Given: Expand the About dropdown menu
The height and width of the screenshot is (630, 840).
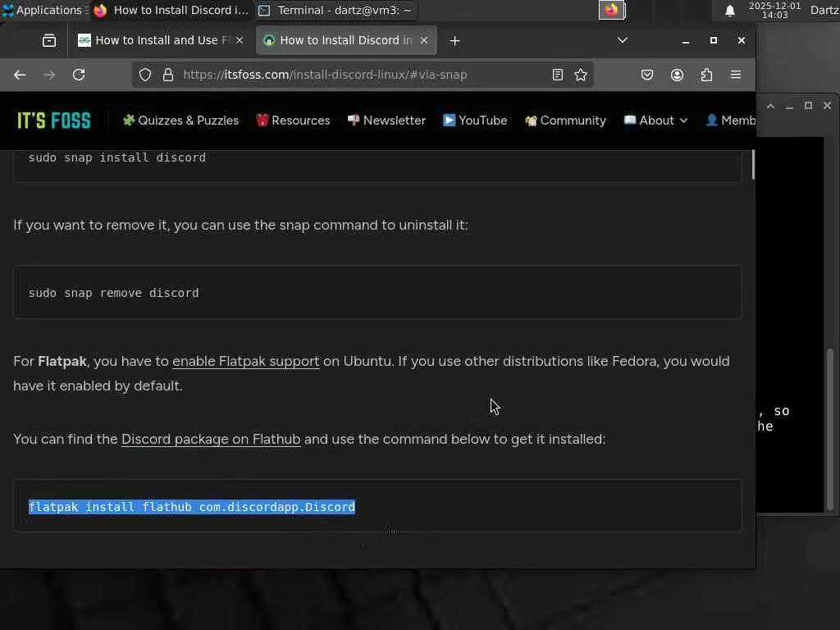Looking at the screenshot, I should coord(655,121).
